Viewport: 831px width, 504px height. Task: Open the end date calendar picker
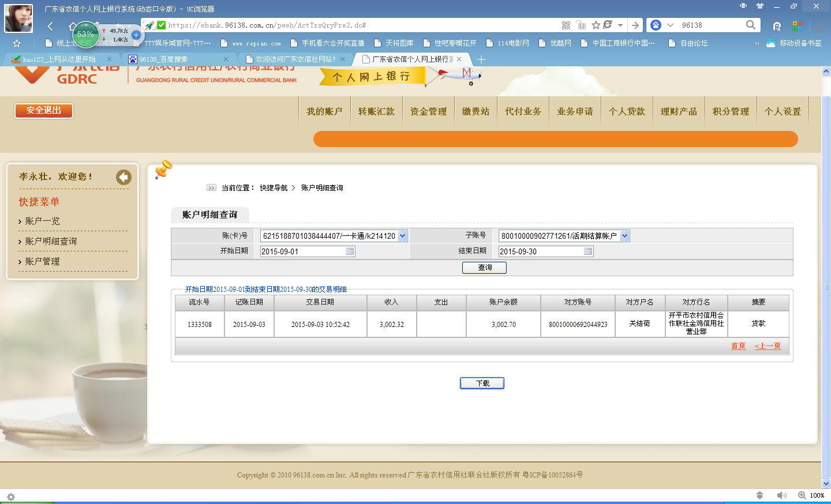point(588,251)
